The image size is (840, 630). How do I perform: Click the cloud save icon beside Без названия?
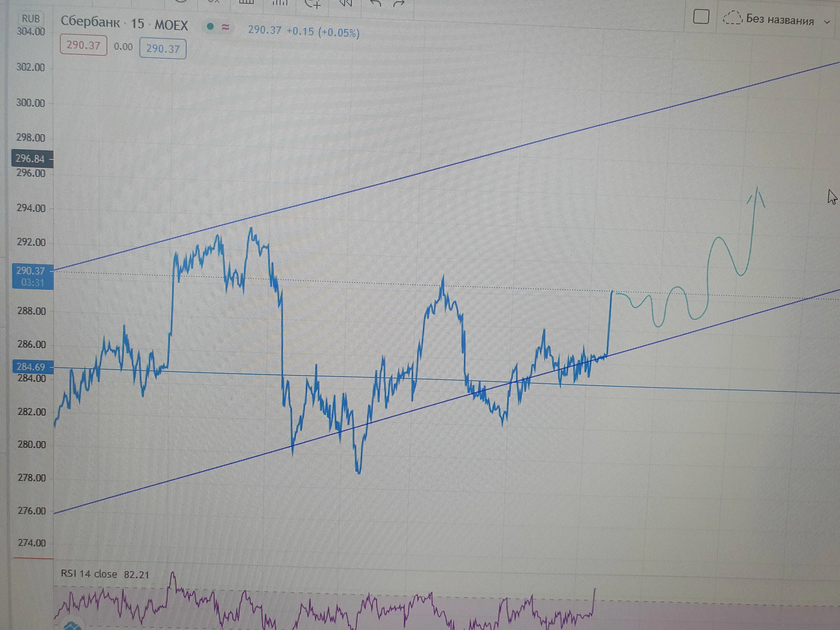pos(732,18)
